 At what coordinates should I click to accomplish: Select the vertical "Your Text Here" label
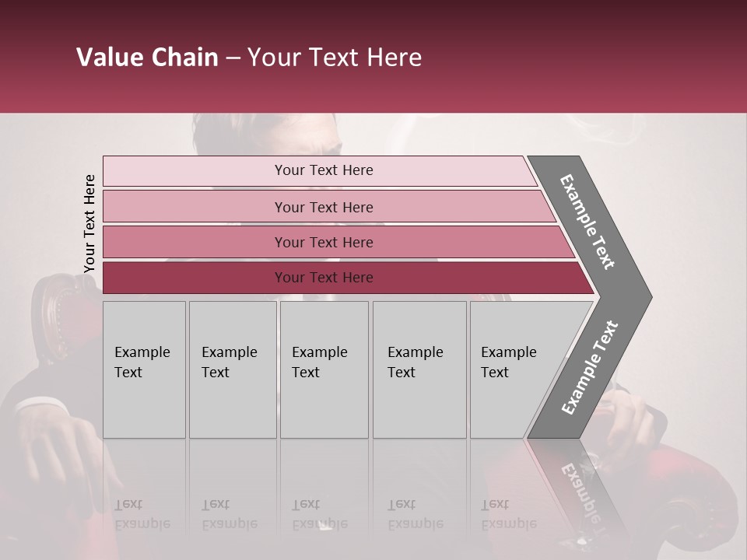click(x=89, y=223)
